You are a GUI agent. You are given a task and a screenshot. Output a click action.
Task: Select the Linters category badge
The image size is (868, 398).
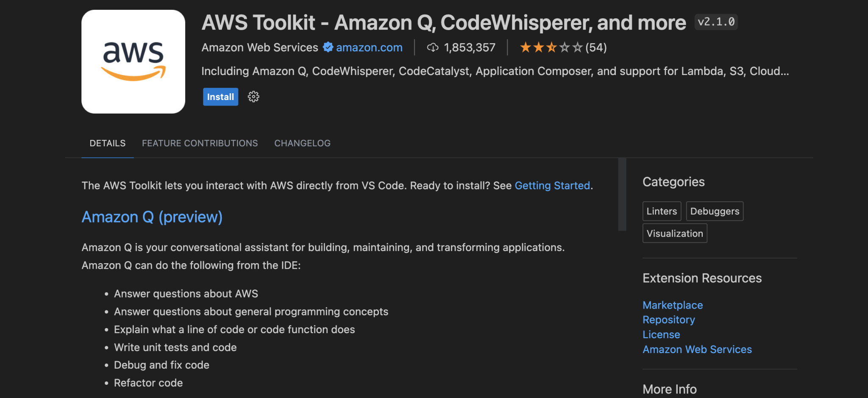point(662,211)
